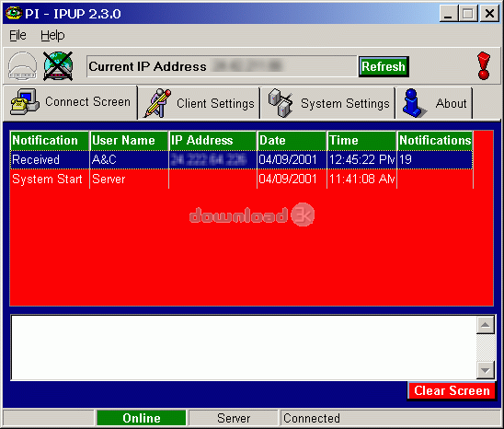The width and height of the screenshot is (504, 429).
Task: Select the System Start Server row
Action: pos(242,179)
